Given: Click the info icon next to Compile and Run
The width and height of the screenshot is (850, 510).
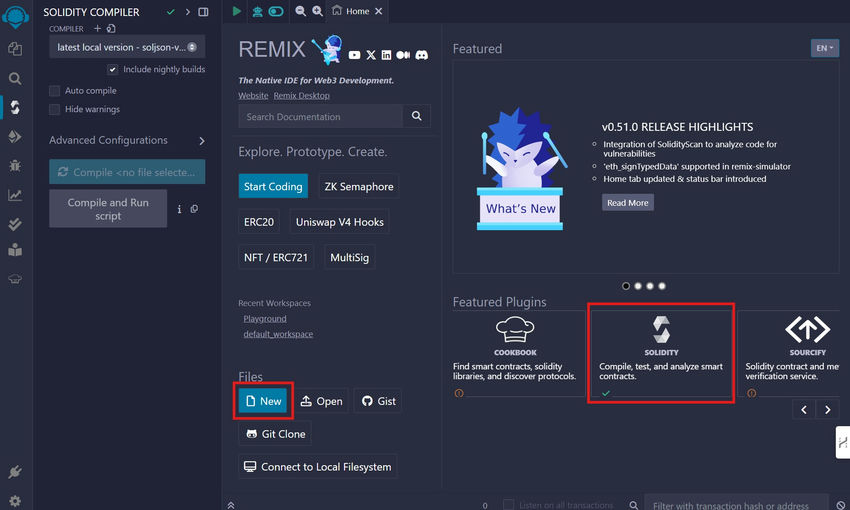Looking at the screenshot, I should [x=179, y=209].
